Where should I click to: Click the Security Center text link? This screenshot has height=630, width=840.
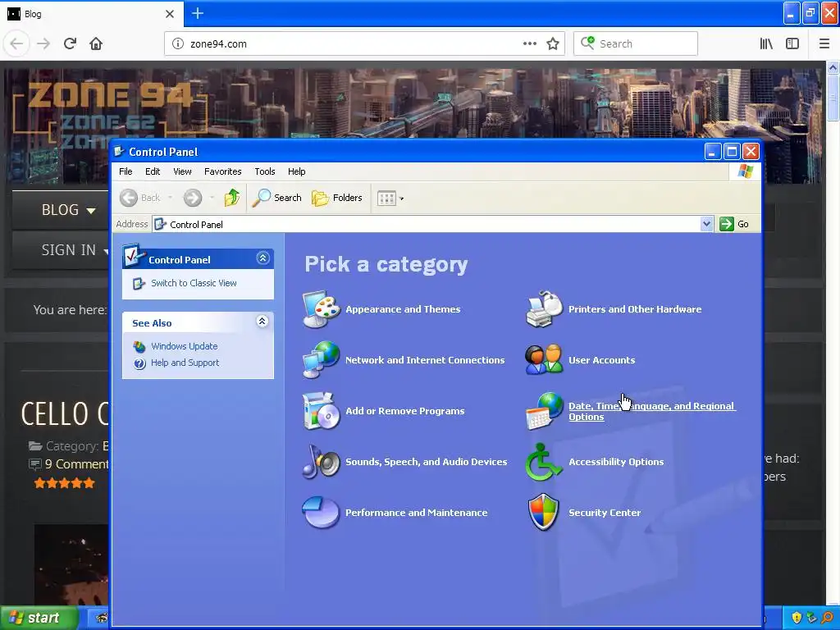(x=605, y=513)
